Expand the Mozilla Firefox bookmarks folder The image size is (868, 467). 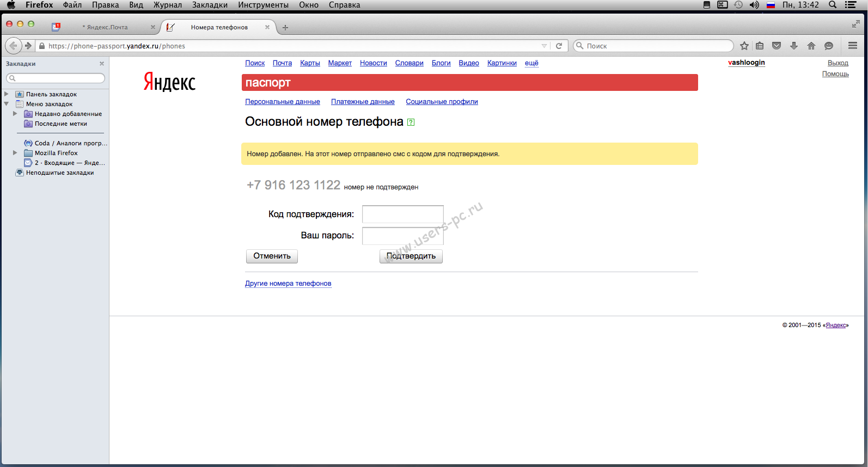coord(15,153)
